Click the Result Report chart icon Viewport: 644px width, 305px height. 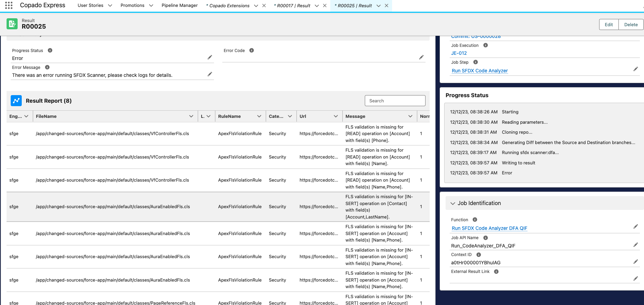point(16,101)
